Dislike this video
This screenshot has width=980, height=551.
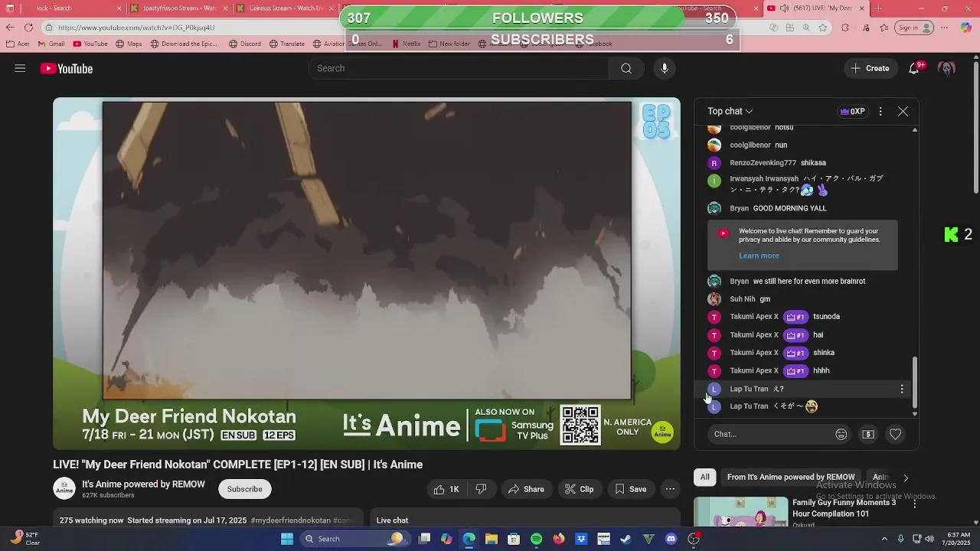[481, 489]
